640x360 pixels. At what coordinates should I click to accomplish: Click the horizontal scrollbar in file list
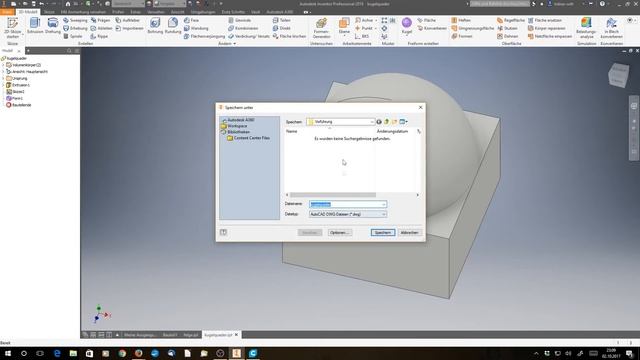point(333,195)
